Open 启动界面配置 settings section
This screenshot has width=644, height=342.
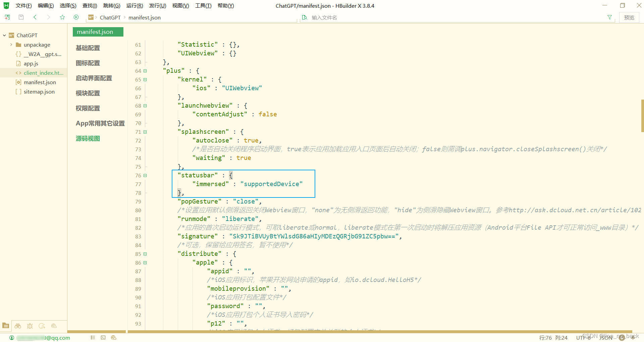point(94,78)
